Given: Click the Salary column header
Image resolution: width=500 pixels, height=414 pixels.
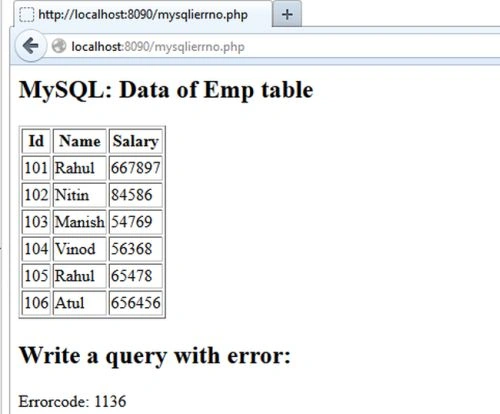Looking at the screenshot, I should [136, 141].
